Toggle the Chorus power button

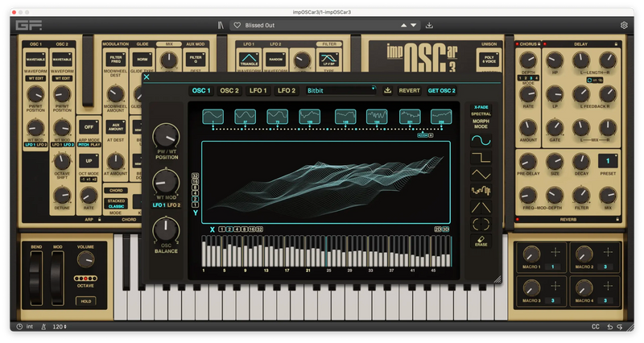pos(517,43)
